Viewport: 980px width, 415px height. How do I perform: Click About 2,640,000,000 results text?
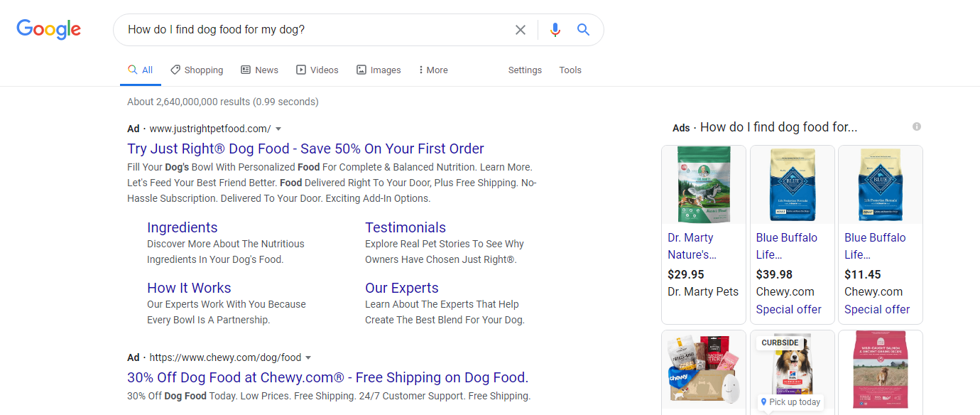click(x=223, y=102)
